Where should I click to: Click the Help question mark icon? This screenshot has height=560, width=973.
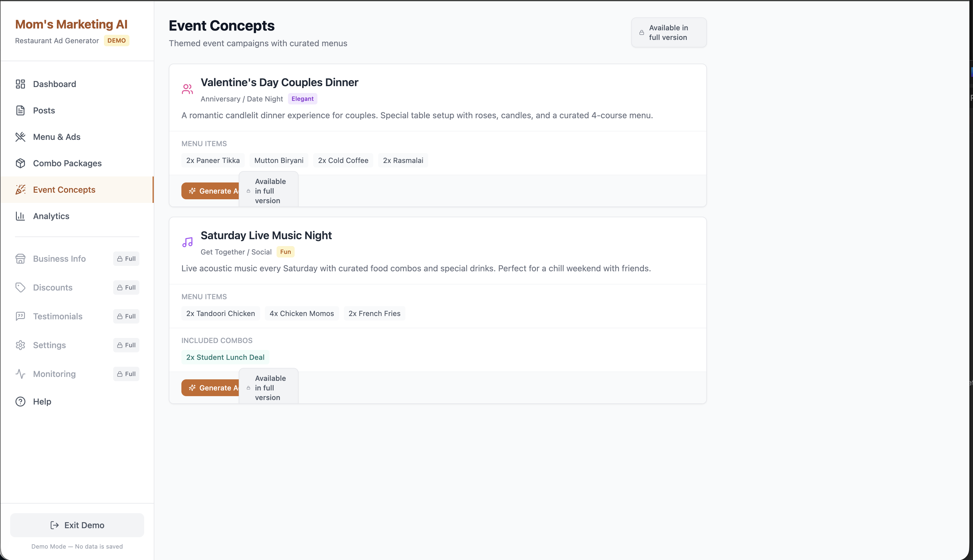pos(20,402)
